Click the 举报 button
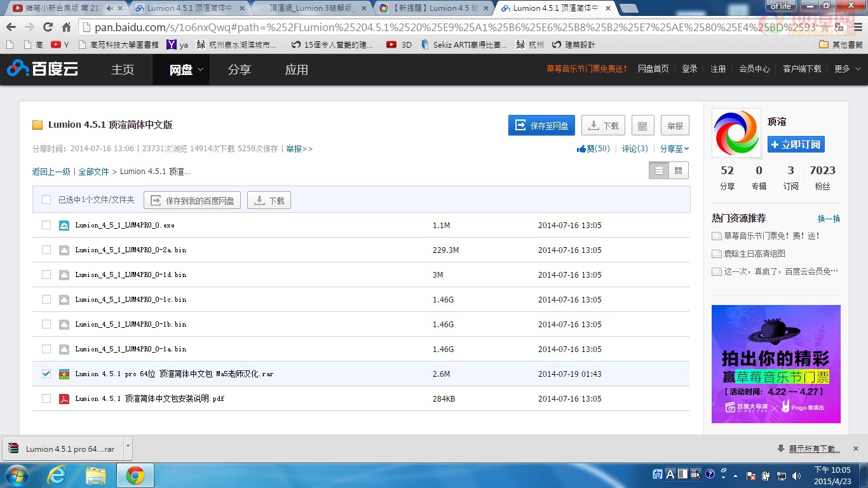The width and height of the screenshot is (868, 488). tap(675, 125)
